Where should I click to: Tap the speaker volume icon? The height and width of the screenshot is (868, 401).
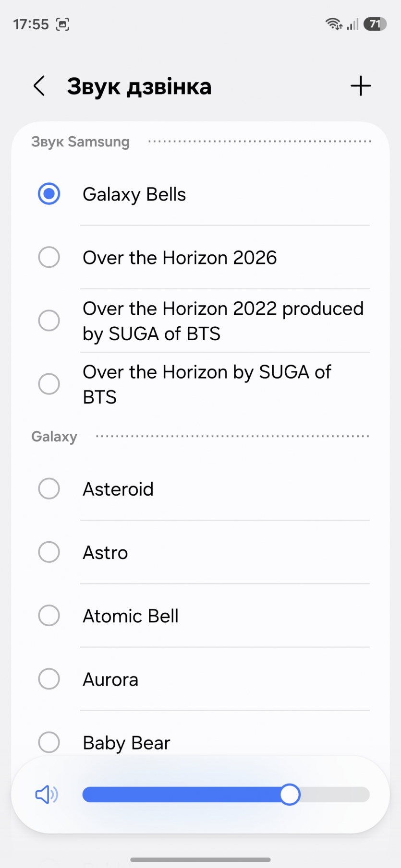47,795
